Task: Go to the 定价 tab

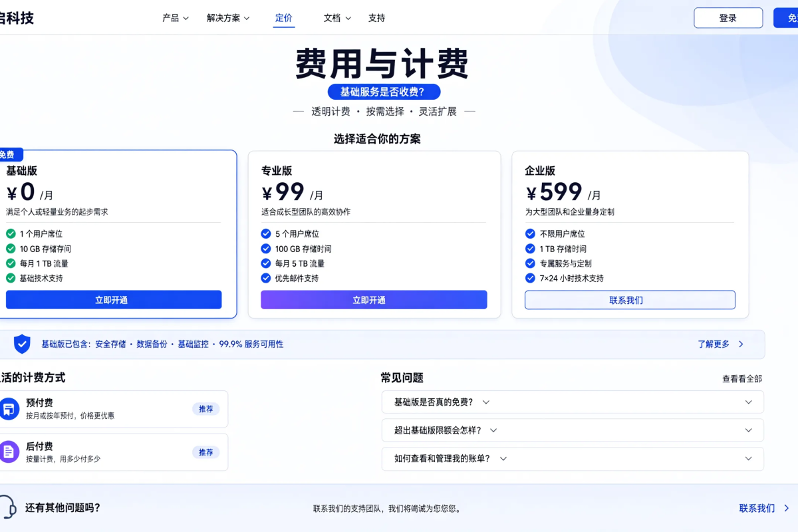Action: click(284, 18)
